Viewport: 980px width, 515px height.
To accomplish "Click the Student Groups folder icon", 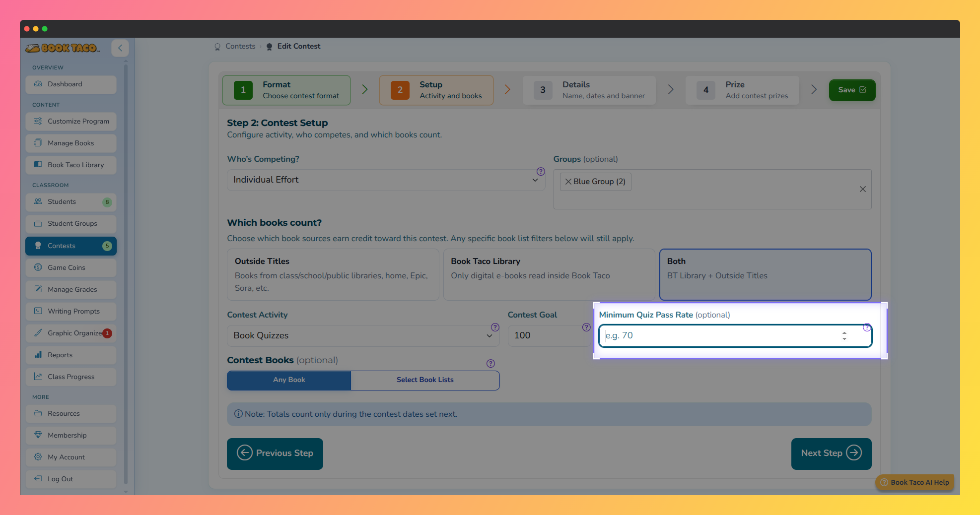I will pyautogui.click(x=38, y=223).
